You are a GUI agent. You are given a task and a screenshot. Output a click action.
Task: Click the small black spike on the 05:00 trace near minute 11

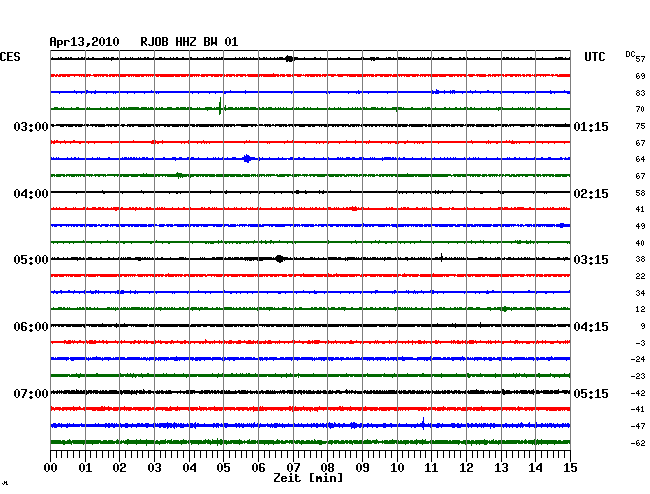[442, 257]
